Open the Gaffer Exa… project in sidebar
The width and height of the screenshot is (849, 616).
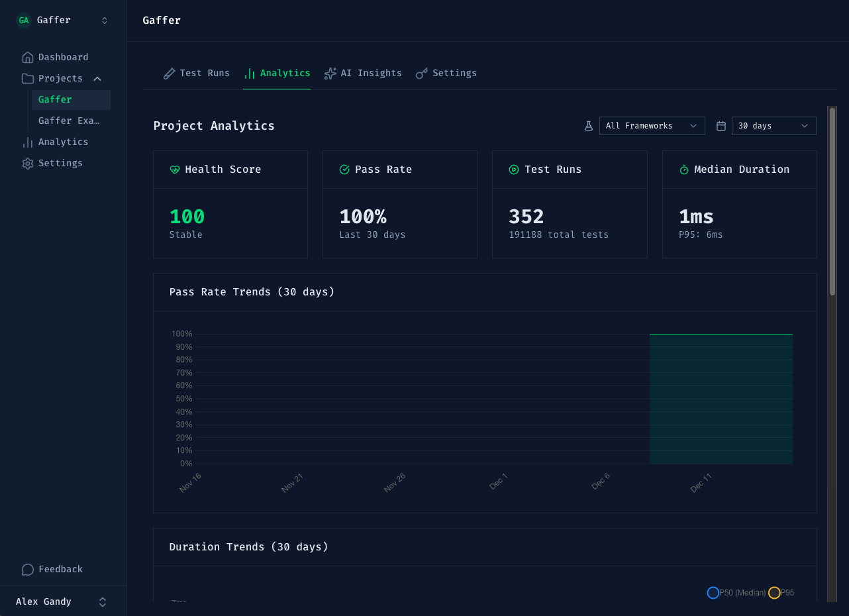pos(69,121)
